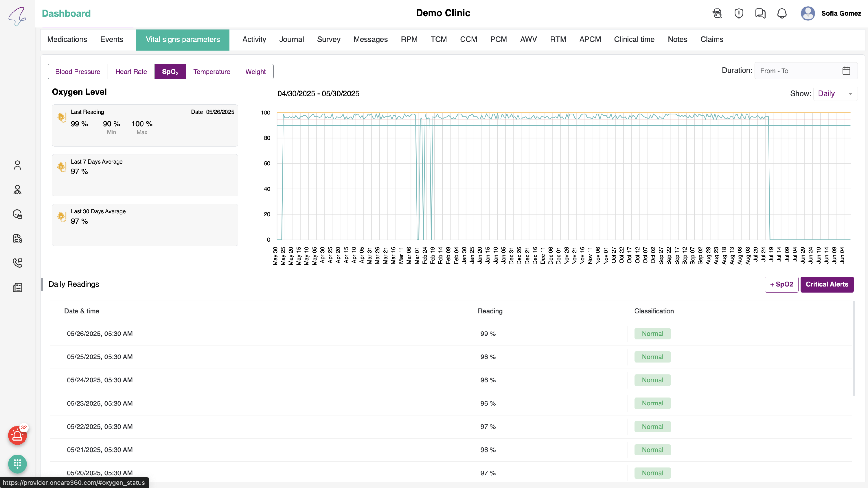This screenshot has width=868, height=488.
Task: Open the phone calls icon in the sidebar
Action: pos(17,263)
